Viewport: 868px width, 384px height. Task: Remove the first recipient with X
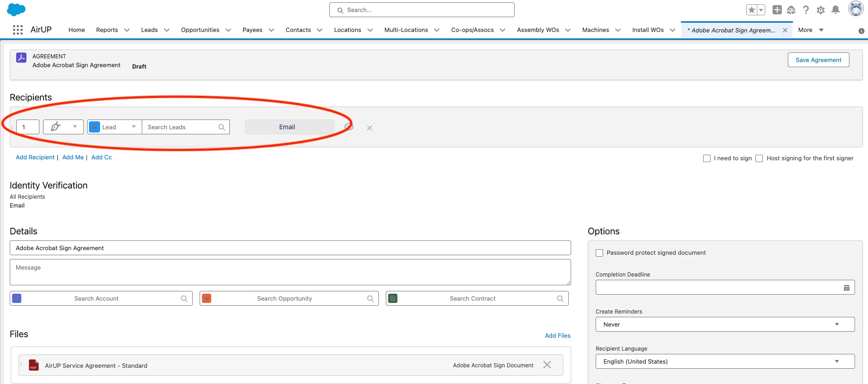(370, 128)
